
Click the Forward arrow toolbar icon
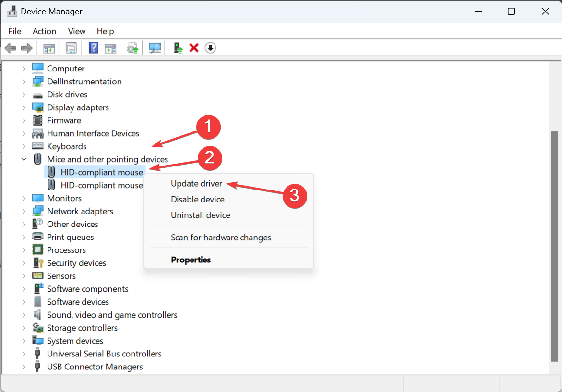pyautogui.click(x=27, y=48)
